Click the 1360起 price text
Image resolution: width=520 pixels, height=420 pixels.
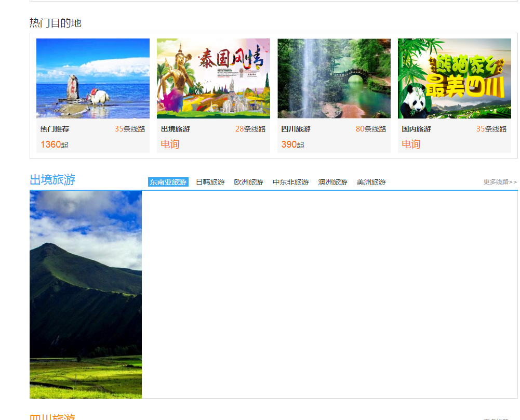pos(55,145)
